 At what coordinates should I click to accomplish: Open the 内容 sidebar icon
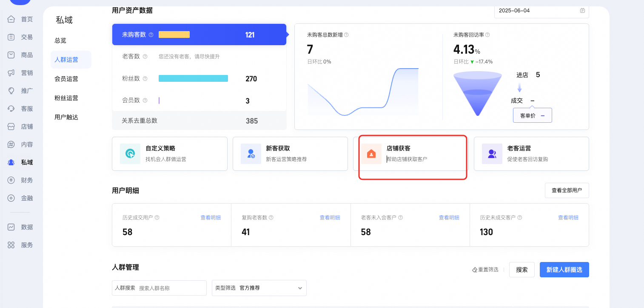[11, 144]
